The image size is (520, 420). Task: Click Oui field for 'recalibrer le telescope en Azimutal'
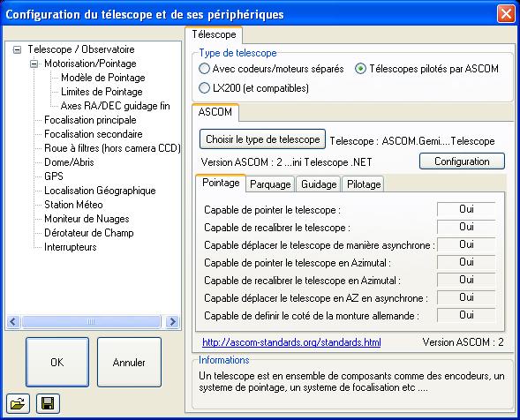[466, 280]
